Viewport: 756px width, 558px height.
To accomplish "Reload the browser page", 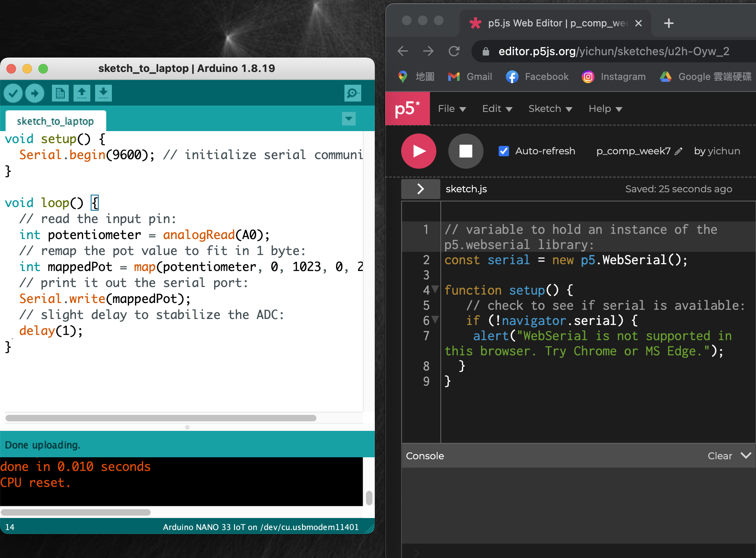I will pyautogui.click(x=454, y=51).
